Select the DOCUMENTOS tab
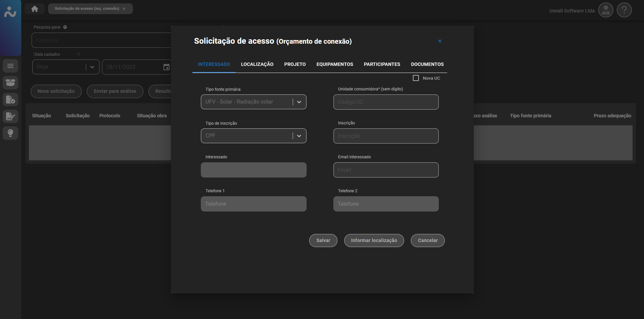The width and height of the screenshot is (644, 319). [x=427, y=64]
